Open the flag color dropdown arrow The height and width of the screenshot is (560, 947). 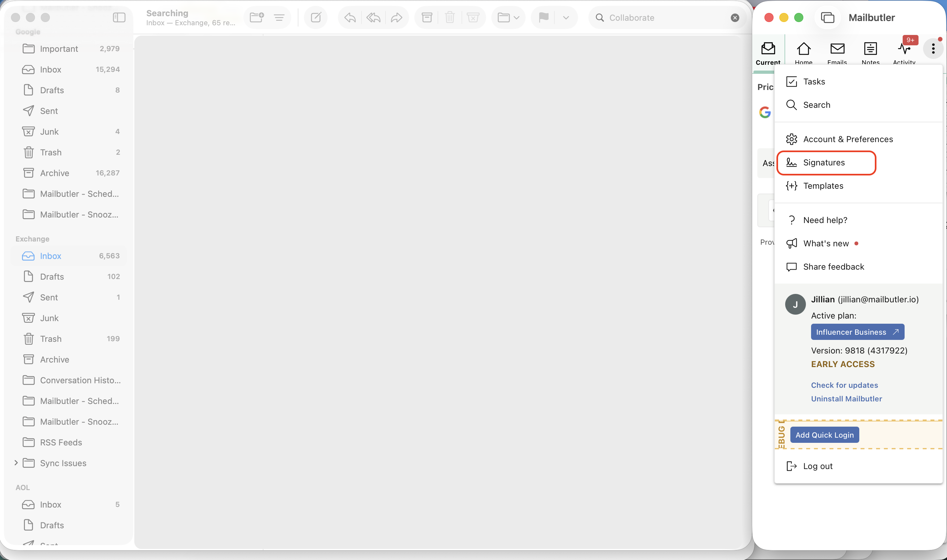(x=566, y=17)
